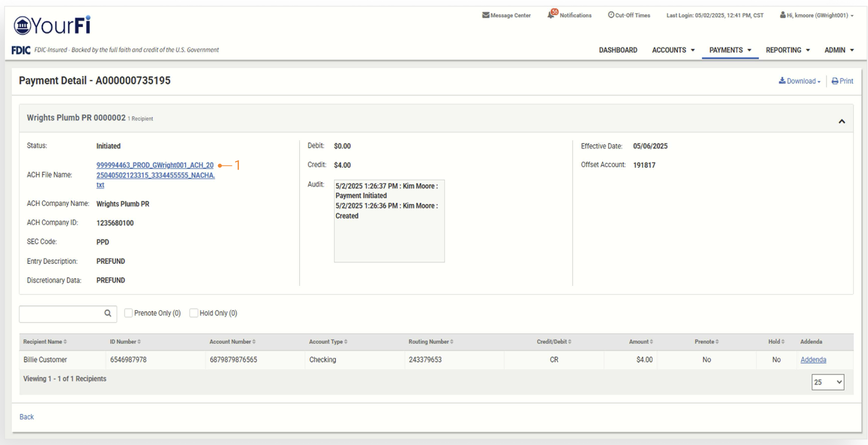Click the search magnifier icon
The height and width of the screenshot is (445, 868).
(108, 314)
